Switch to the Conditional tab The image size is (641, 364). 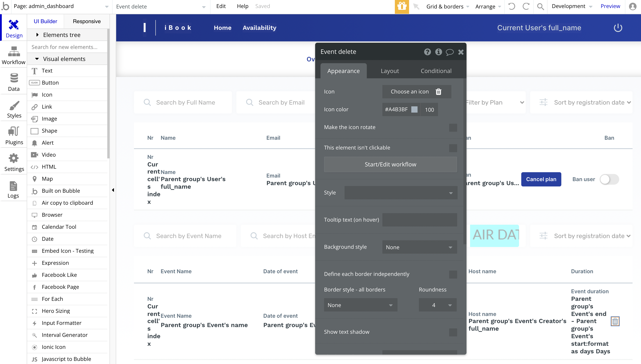tap(436, 71)
